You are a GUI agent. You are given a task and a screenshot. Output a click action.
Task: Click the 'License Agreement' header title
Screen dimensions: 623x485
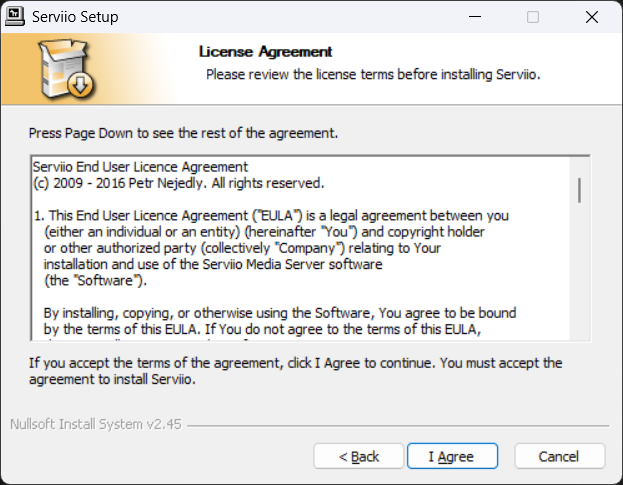(x=265, y=52)
